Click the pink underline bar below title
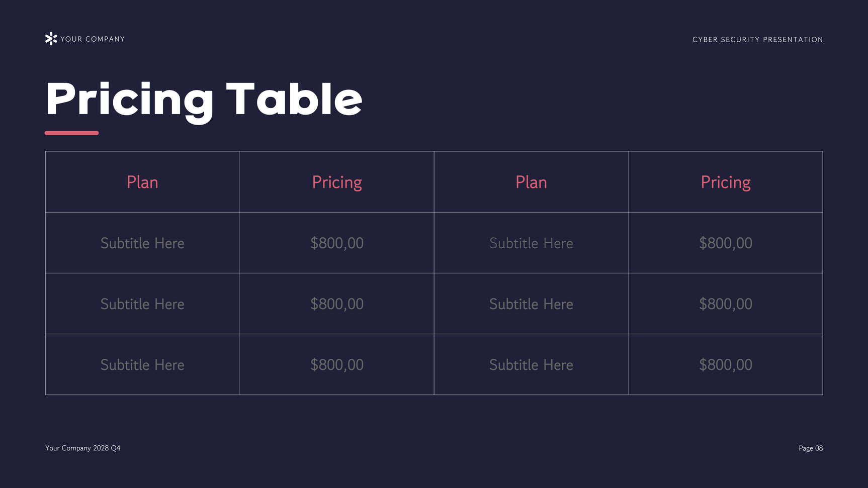 coord(71,133)
